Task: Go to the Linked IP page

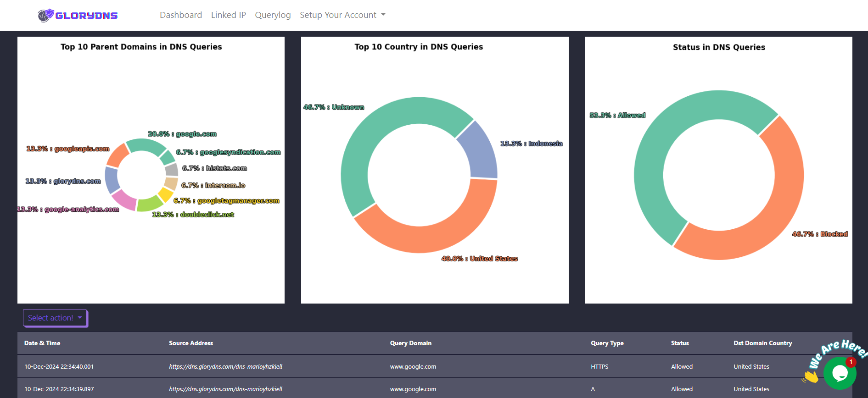Action: tap(229, 15)
